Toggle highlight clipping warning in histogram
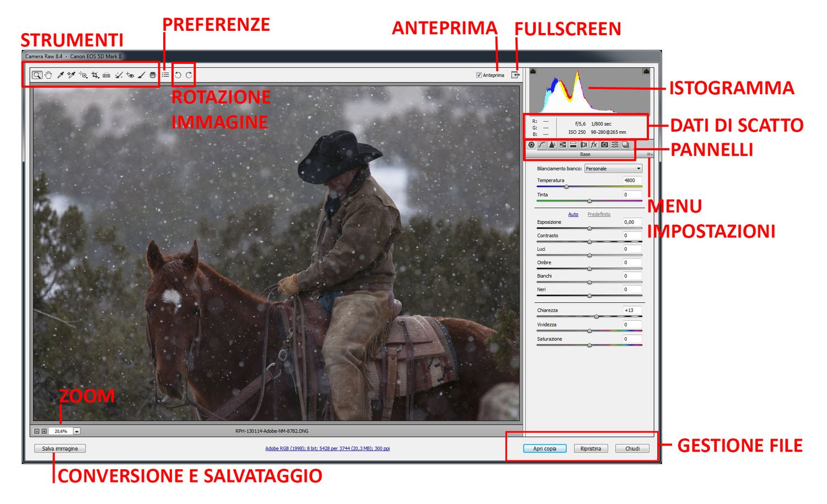 (x=646, y=71)
